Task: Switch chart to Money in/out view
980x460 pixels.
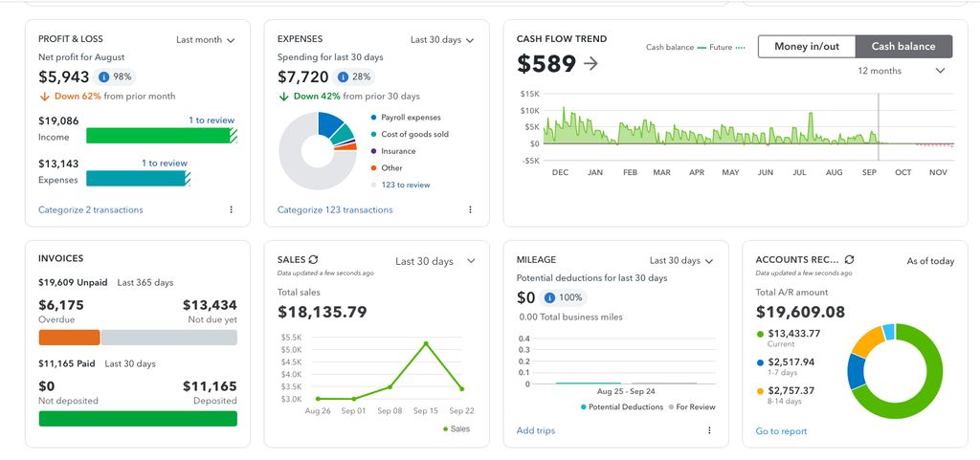Action: [x=807, y=46]
